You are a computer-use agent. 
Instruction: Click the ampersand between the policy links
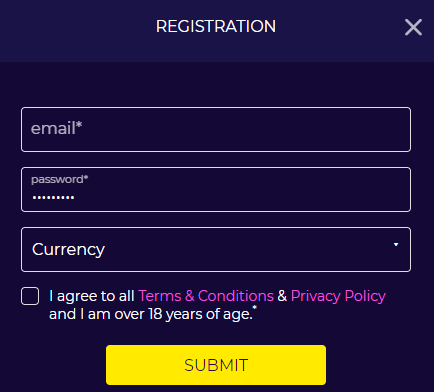(282, 296)
